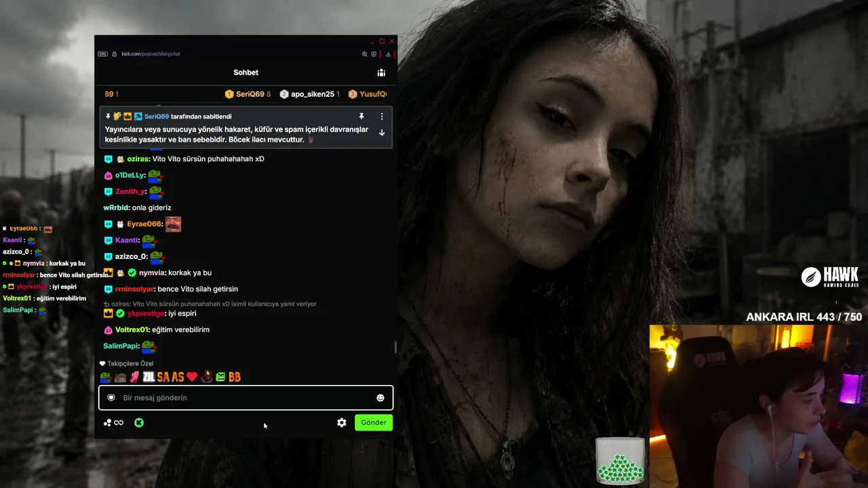Click the Sohbet chat header title

coord(245,73)
